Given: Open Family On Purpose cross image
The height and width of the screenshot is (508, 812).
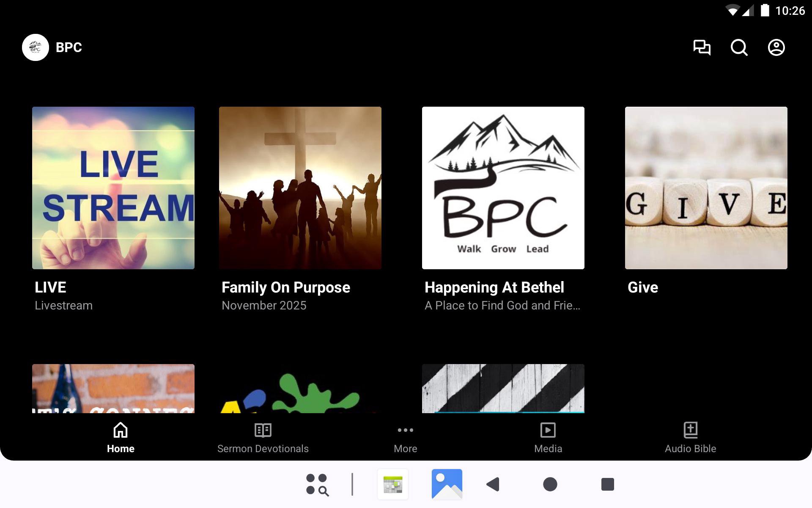Looking at the screenshot, I should click(300, 188).
